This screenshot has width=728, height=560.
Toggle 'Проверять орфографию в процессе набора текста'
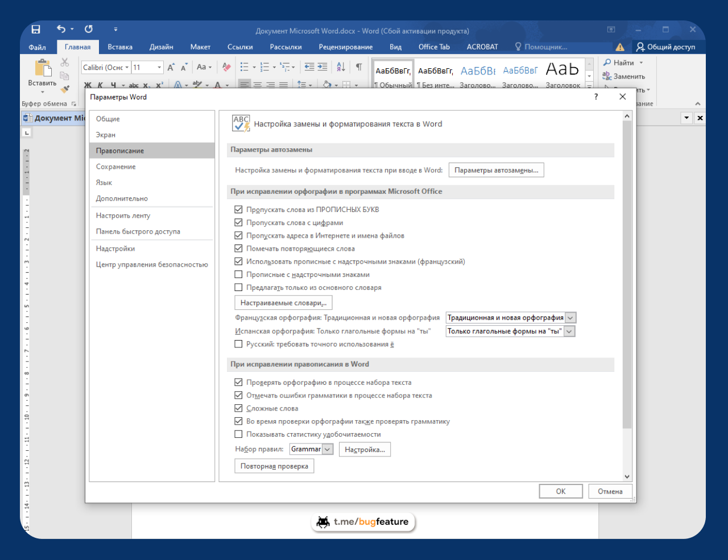coord(238,382)
